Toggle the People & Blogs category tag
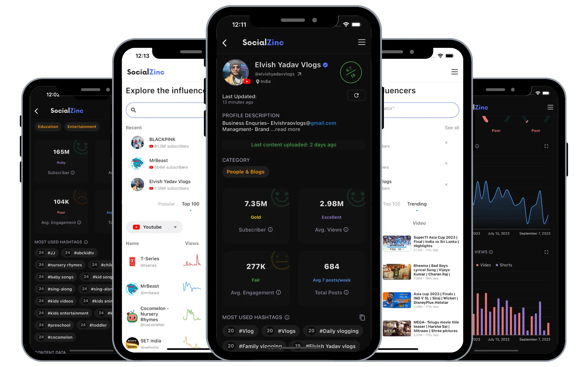 point(245,172)
